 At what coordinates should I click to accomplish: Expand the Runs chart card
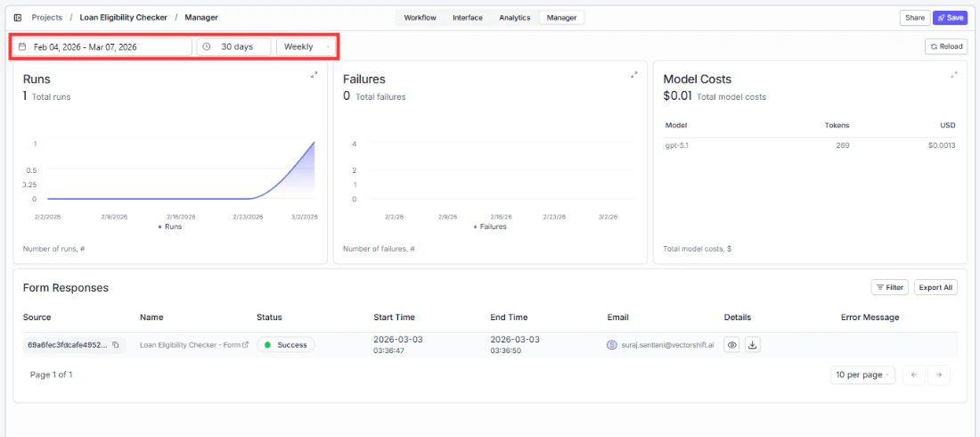point(314,75)
